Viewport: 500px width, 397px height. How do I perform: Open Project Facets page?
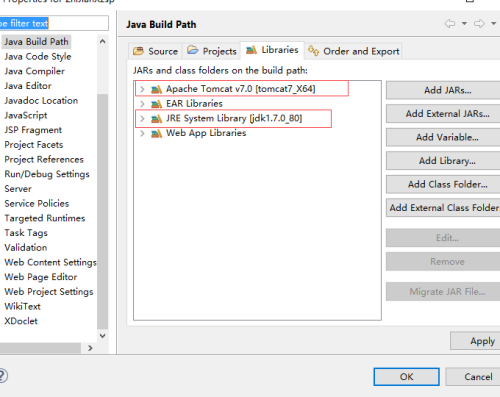[34, 145]
